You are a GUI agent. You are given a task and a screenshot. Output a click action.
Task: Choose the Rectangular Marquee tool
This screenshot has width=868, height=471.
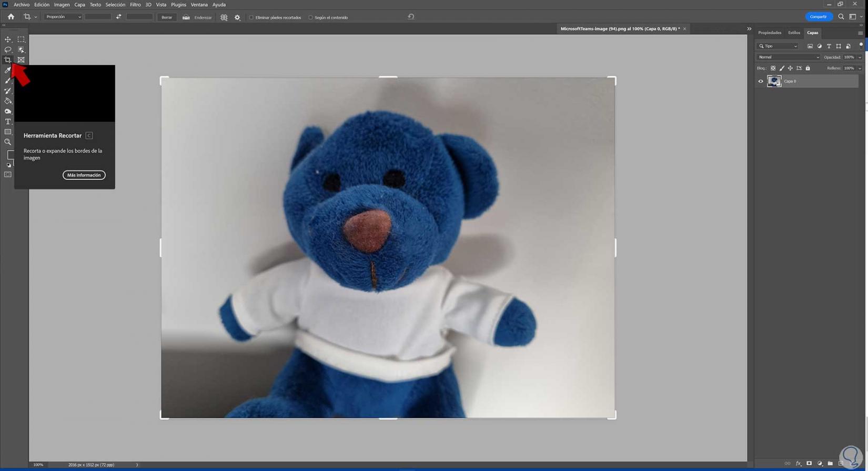click(x=21, y=39)
